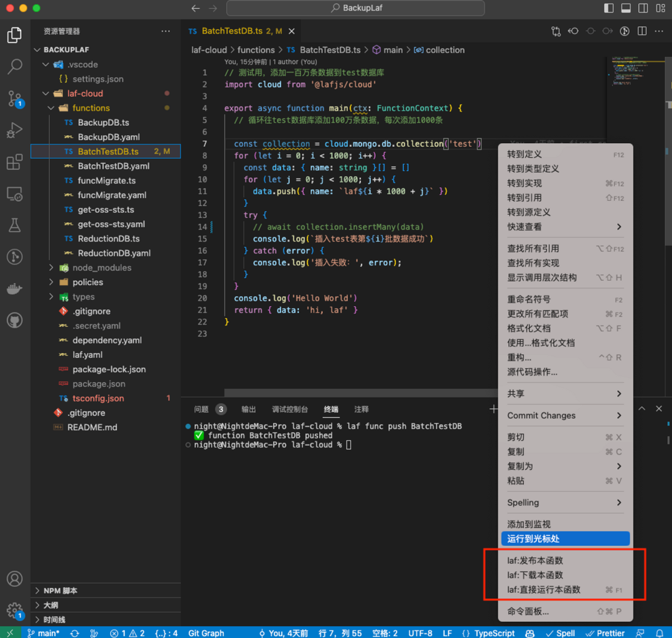This screenshot has width=672, height=638.
Task: Open the Docker view
Action: (14, 289)
